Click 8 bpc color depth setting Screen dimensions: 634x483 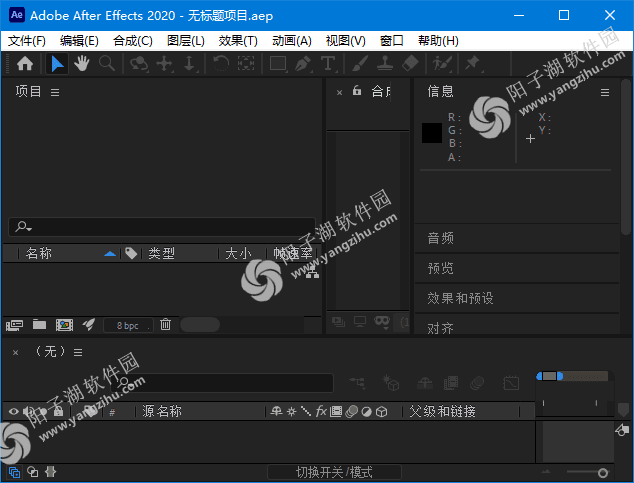coord(128,325)
